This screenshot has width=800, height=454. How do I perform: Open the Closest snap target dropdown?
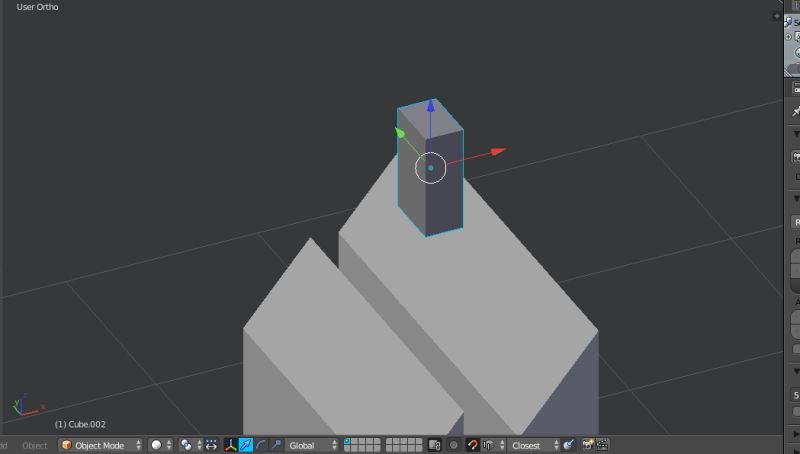534,445
